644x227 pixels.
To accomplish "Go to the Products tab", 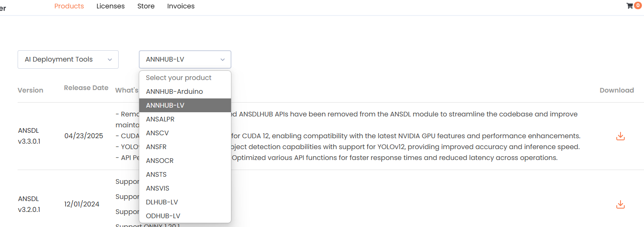I will [69, 6].
